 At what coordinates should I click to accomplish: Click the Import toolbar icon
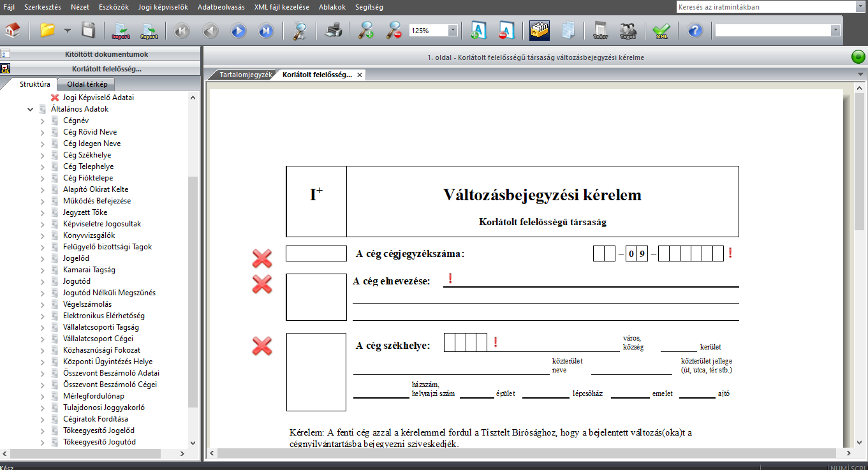pyautogui.click(x=121, y=31)
